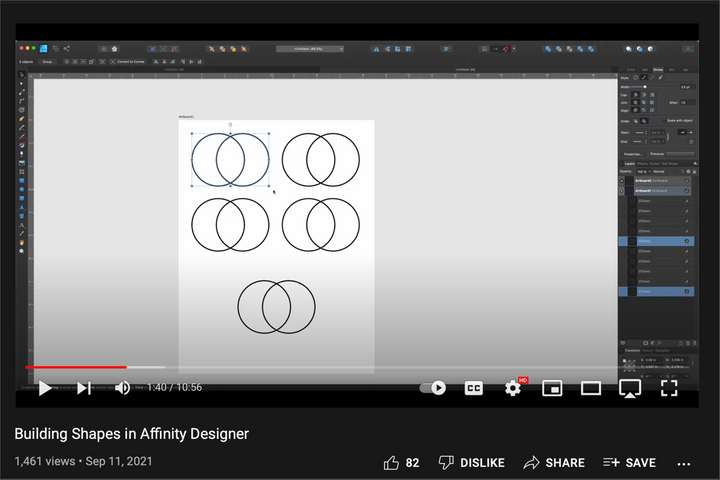Image resolution: width=720 pixels, height=480 pixels.
Task: Click the Subtract boolean operation icon
Action: (559, 49)
